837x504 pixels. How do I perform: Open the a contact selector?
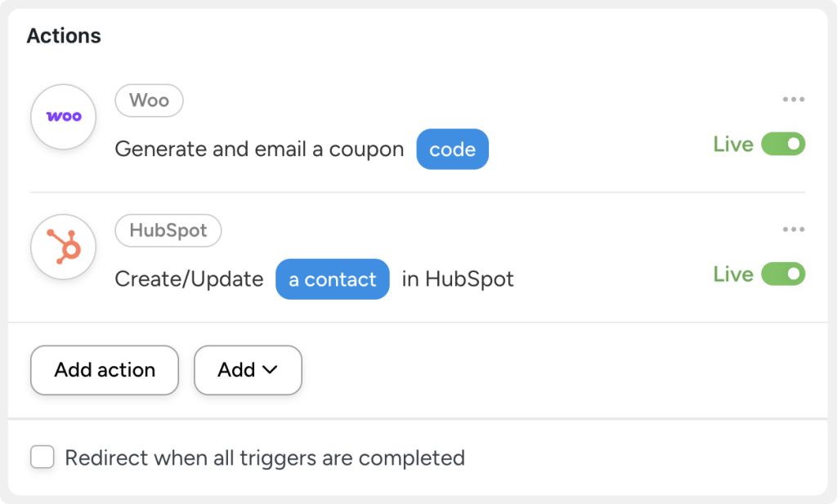332,279
